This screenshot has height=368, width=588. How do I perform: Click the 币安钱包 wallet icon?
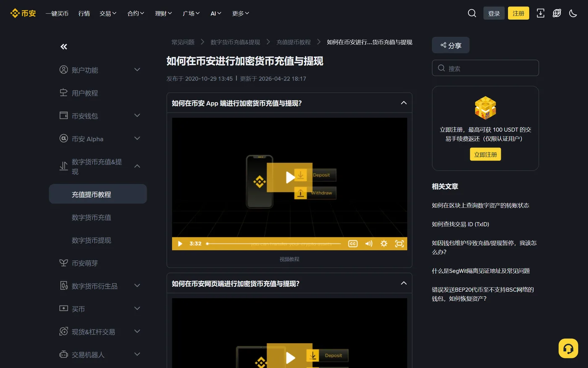click(63, 115)
